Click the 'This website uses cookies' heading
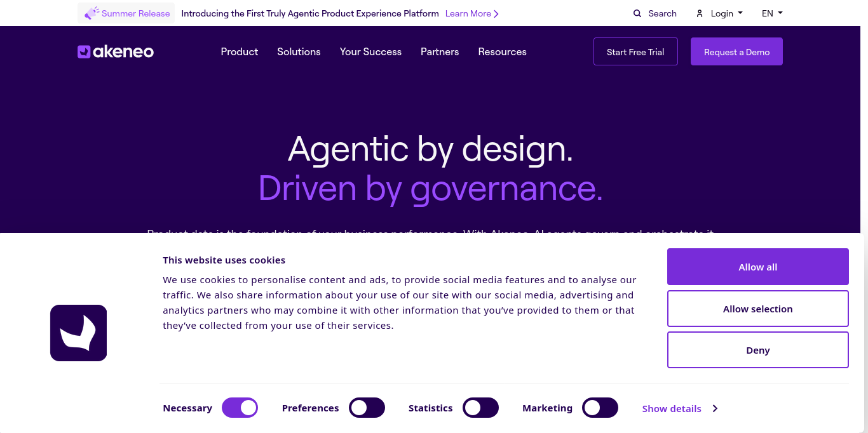 pyautogui.click(x=224, y=260)
